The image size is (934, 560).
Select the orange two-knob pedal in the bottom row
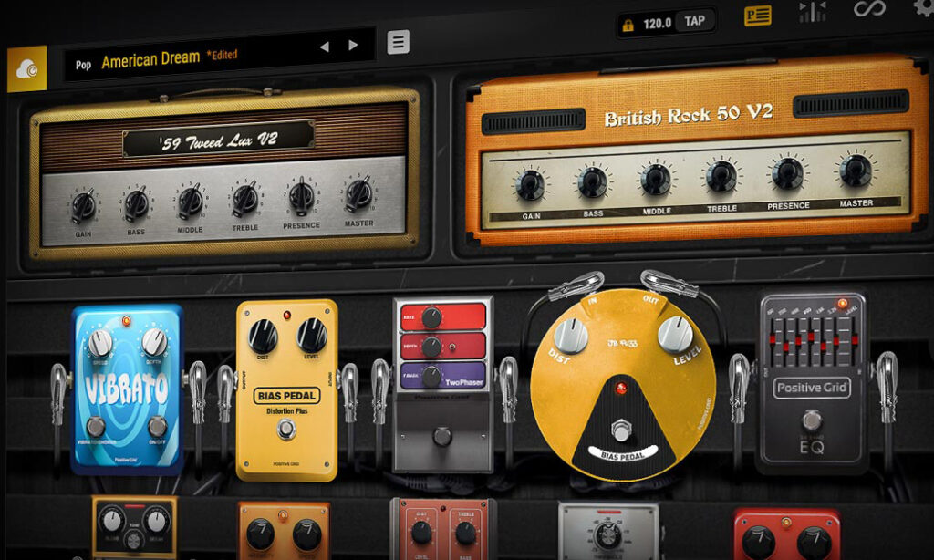pos(284,532)
